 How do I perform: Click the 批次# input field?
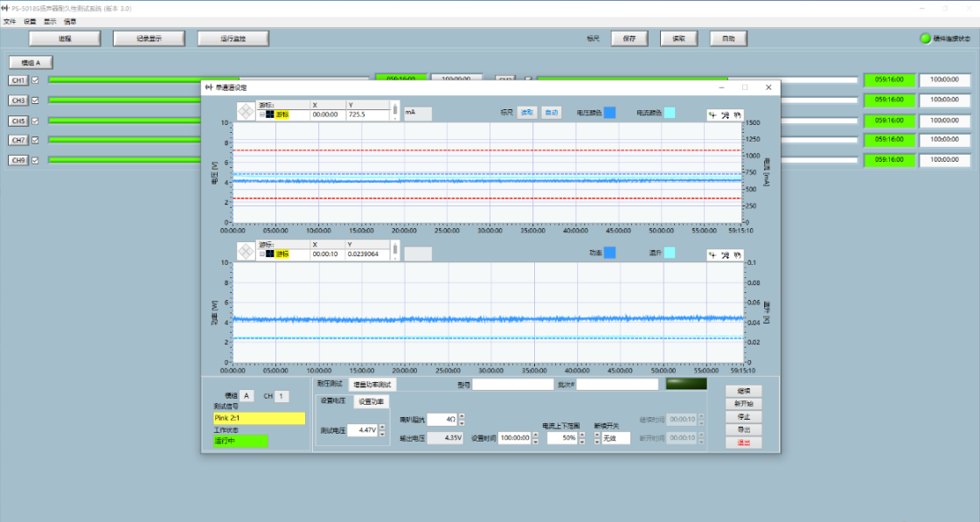pos(617,385)
